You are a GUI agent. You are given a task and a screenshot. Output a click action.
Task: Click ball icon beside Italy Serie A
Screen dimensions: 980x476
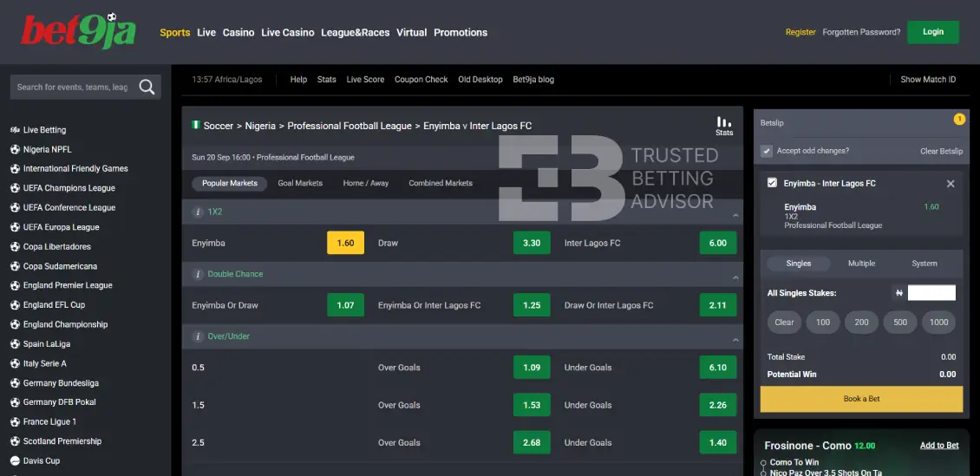(15, 363)
